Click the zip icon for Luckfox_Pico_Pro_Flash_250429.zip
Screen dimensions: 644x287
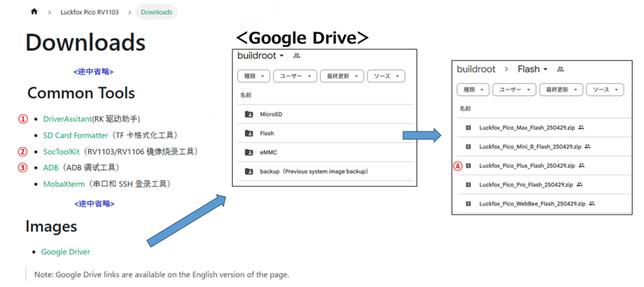click(468, 185)
